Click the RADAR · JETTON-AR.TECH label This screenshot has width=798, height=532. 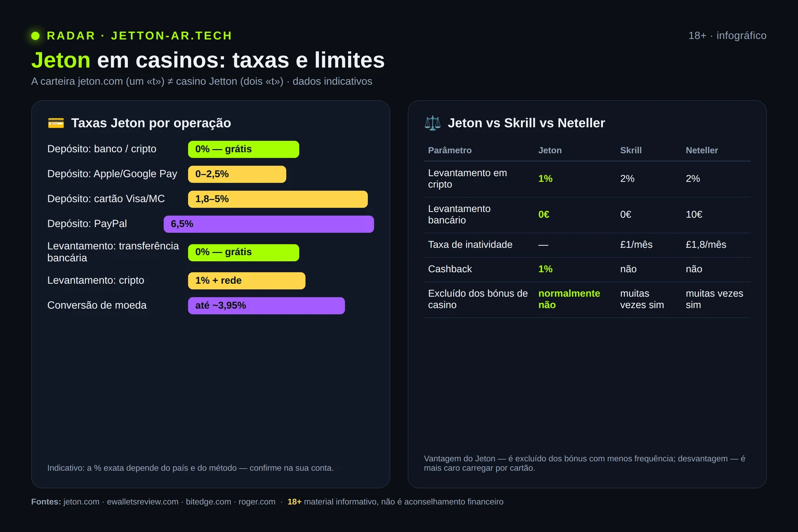point(139,36)
